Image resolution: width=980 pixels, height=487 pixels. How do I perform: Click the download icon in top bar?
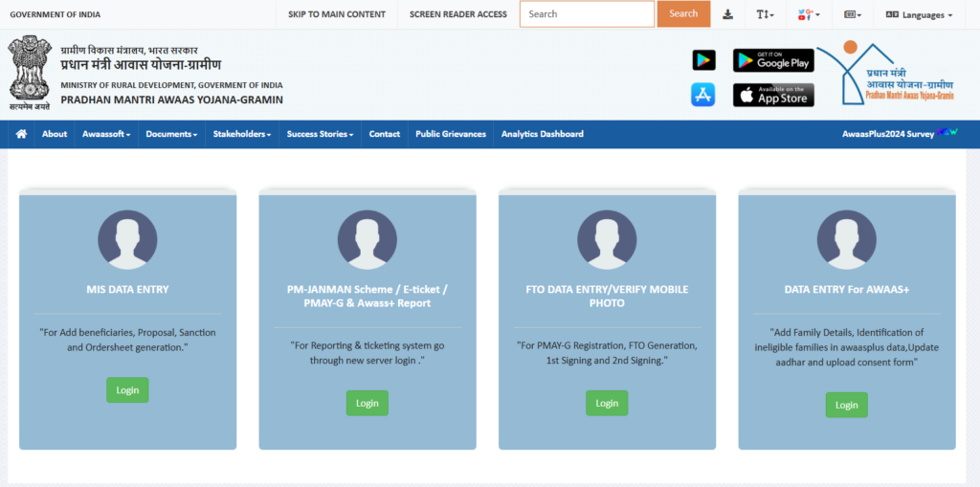point(727,14)
